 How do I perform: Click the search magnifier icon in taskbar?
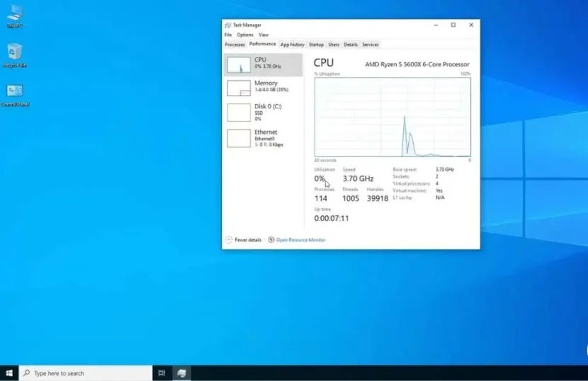pyautogui.click(x=27, y=373)
